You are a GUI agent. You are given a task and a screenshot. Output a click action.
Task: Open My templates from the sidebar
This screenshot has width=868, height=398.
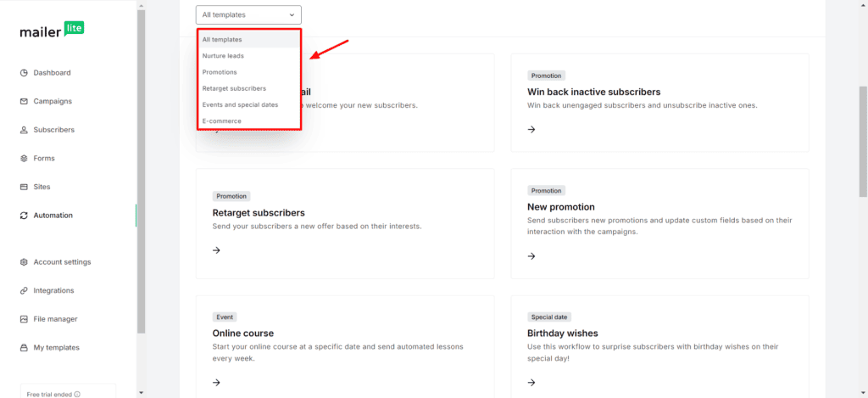[57, 348]
